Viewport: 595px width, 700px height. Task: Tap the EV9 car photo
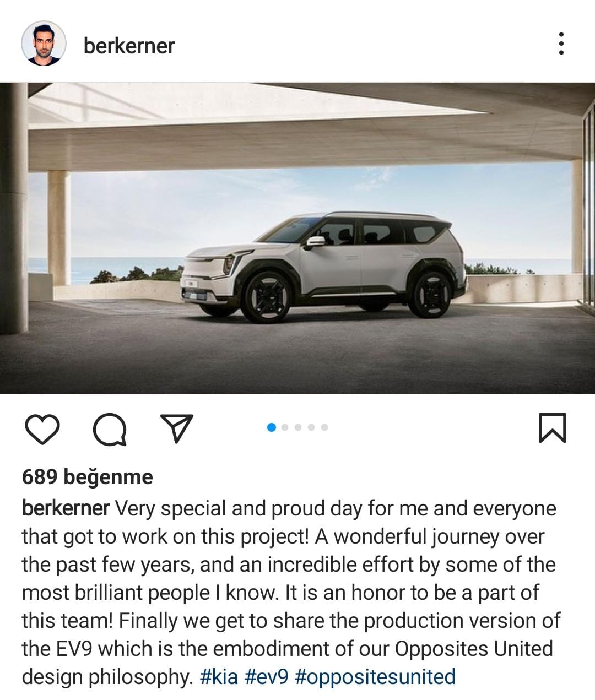(x=297, y=238)
